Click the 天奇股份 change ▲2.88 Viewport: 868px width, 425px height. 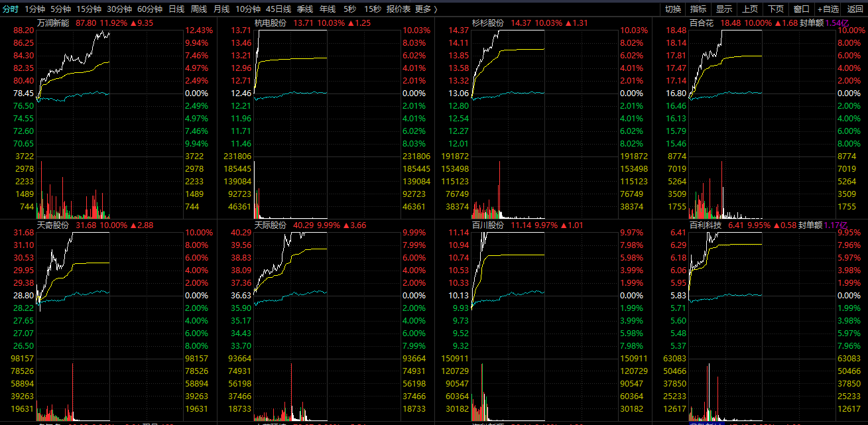coord(141,225)
